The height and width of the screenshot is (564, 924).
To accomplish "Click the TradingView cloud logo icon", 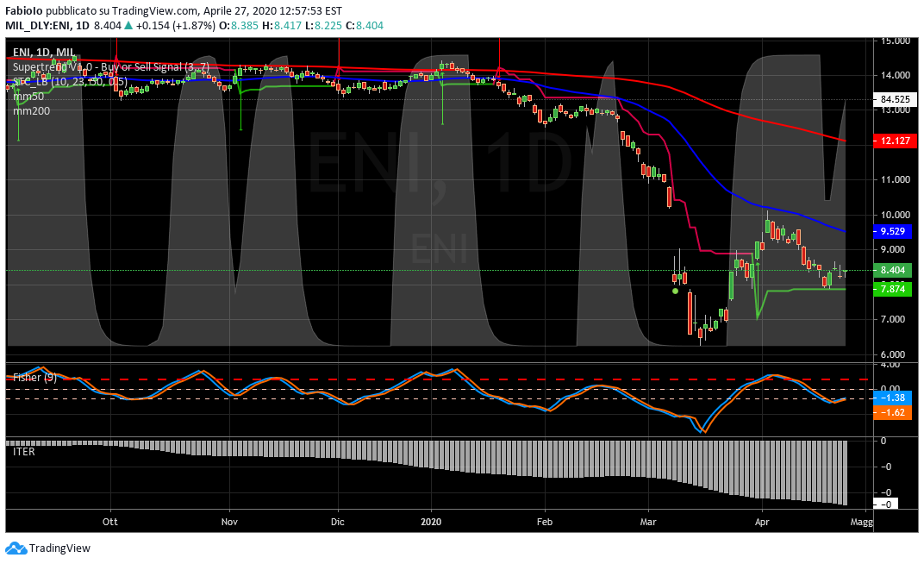I will 16,548.
